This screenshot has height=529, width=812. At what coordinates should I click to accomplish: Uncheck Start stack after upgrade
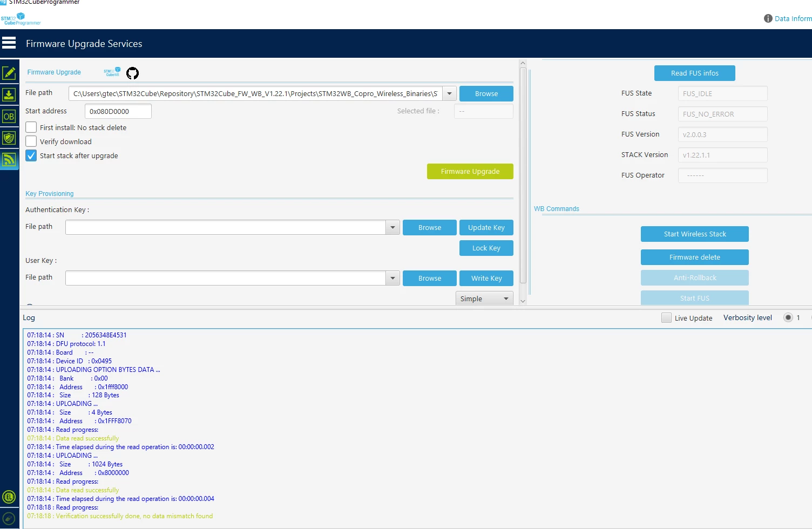click(31, 155)
